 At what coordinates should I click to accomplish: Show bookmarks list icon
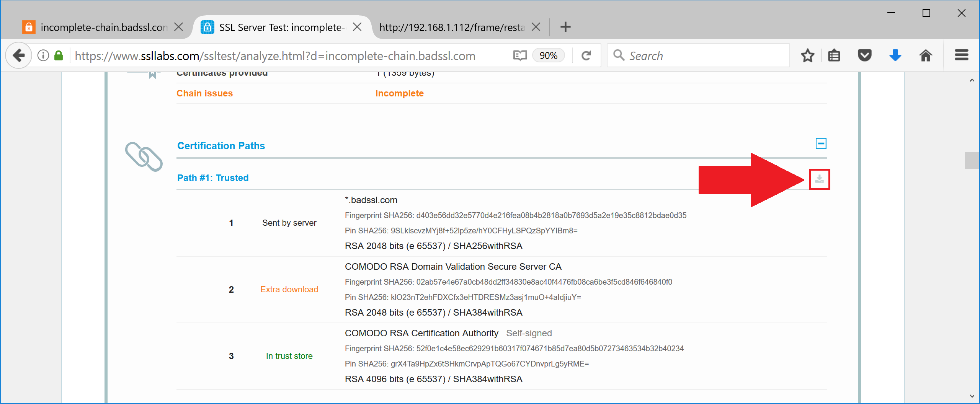834,56
